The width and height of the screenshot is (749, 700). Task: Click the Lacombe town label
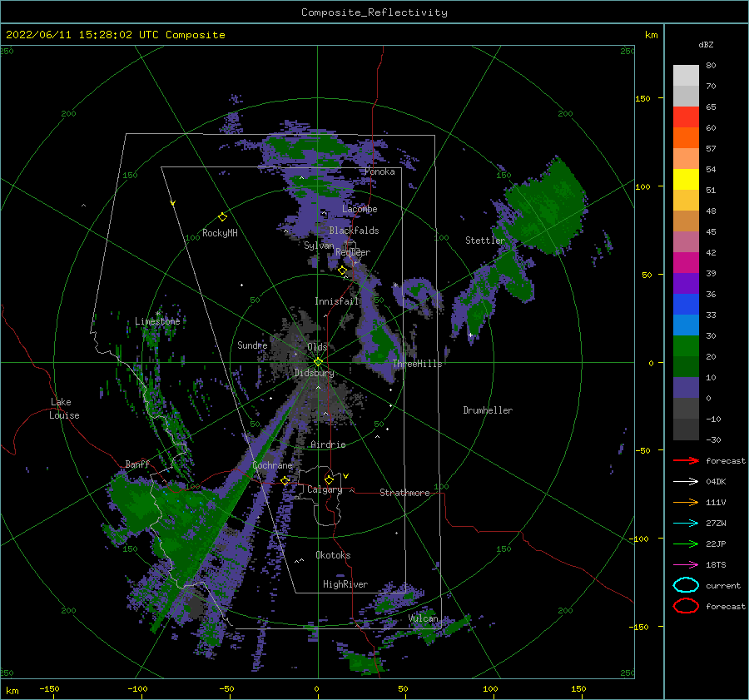point(360,209)
